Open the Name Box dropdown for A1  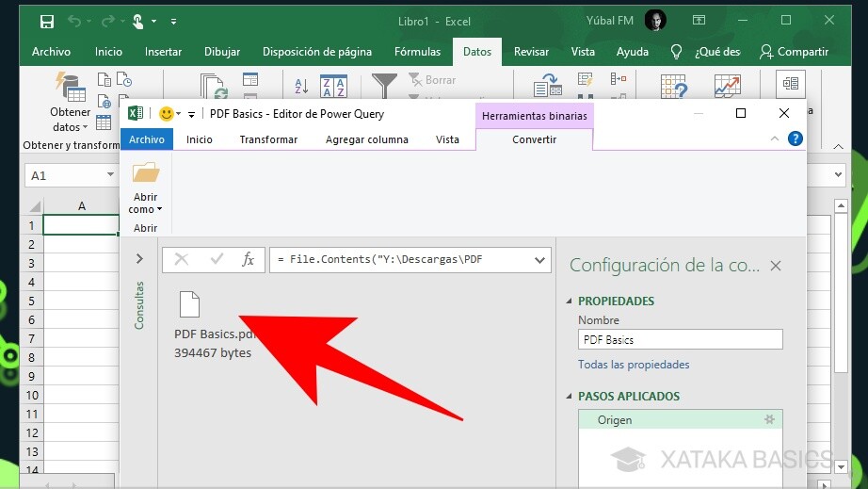[110, 175]
